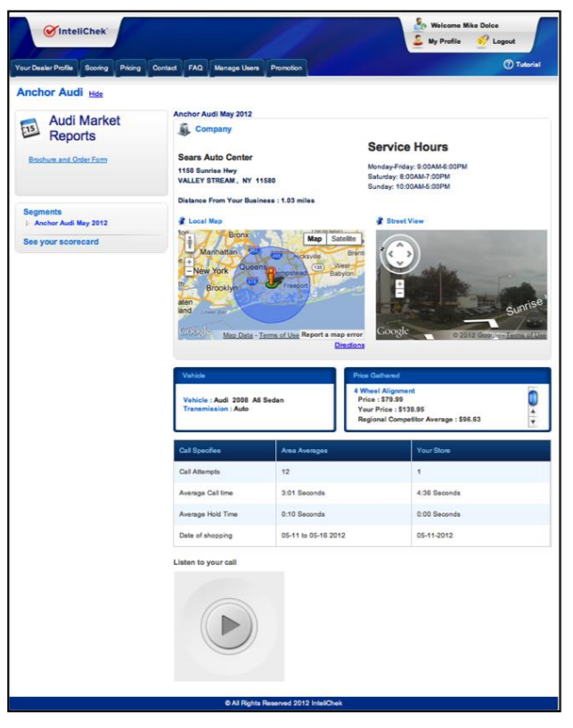The image size is (573, 728).
Task: Zoom in on the local map
Action: tap(189, 261)
